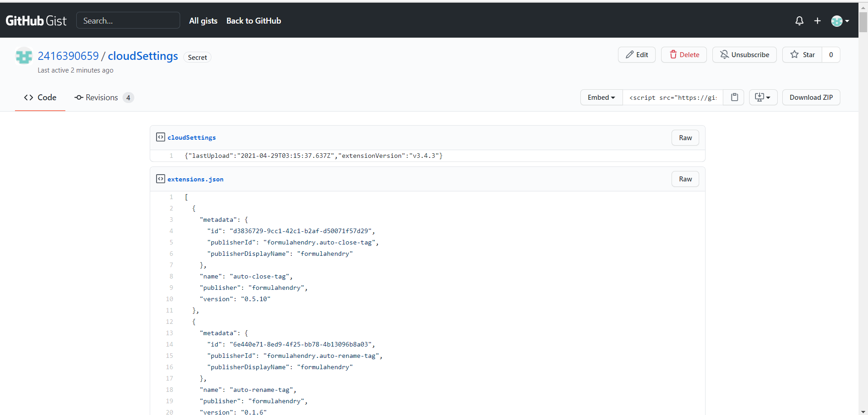The width and height of the screenshot is (868, 415).
Task: Delete this gist
Action: coord(684,55)
